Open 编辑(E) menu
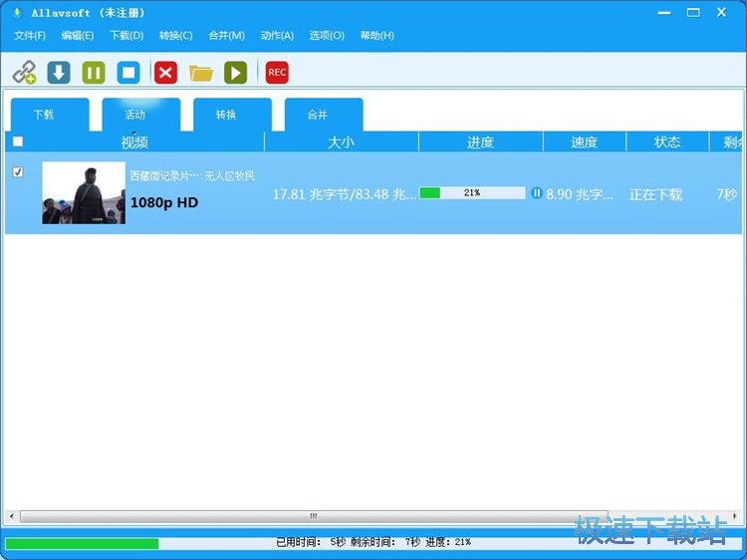This screenshot has height=560, width=747. coord(77,36)
